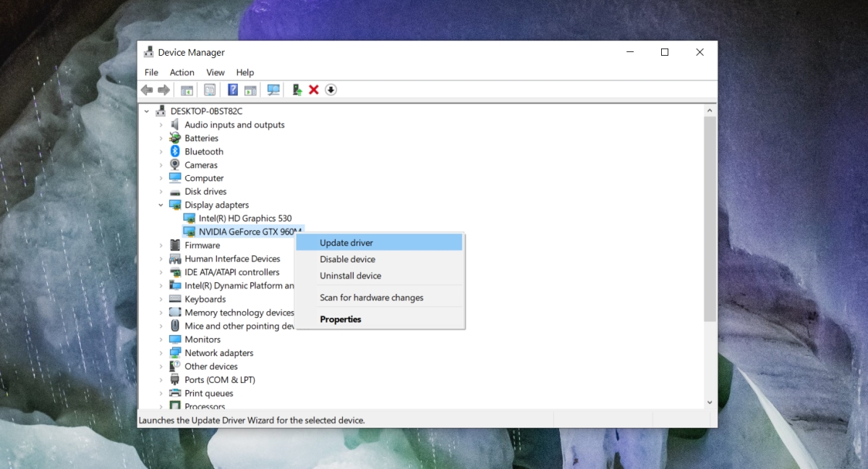Expand the Monitors chevron
This screenshot has height=469, width=868.
point(161,339)
